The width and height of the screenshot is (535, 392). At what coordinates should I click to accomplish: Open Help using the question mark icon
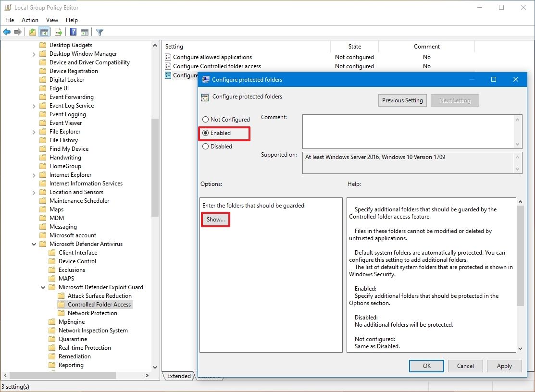pos(72,32)
